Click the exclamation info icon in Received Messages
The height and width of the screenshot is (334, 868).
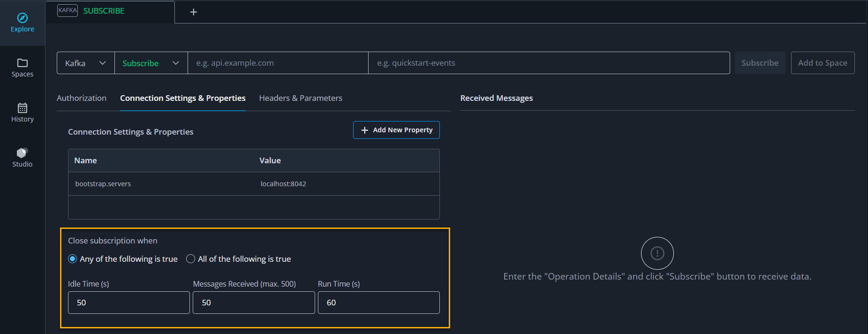tap(657, 253)
